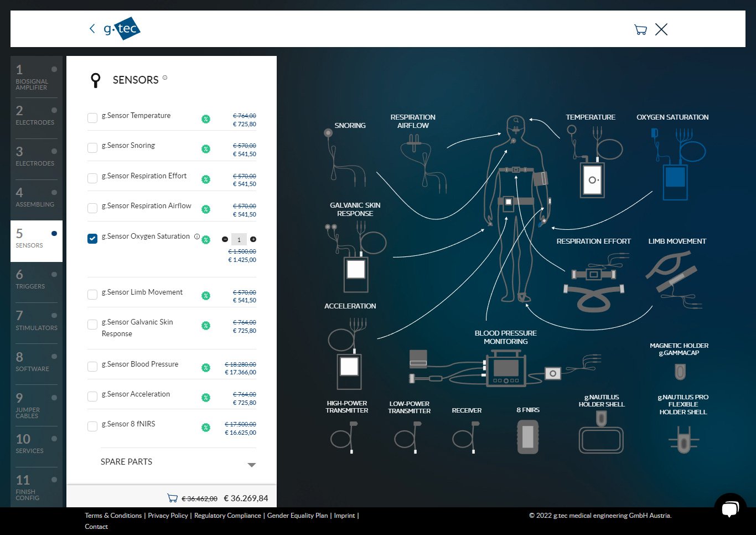756x535 pixels.
Task: Show info for g.Sensor Oxygen Saturation
Action: point(196,236)
